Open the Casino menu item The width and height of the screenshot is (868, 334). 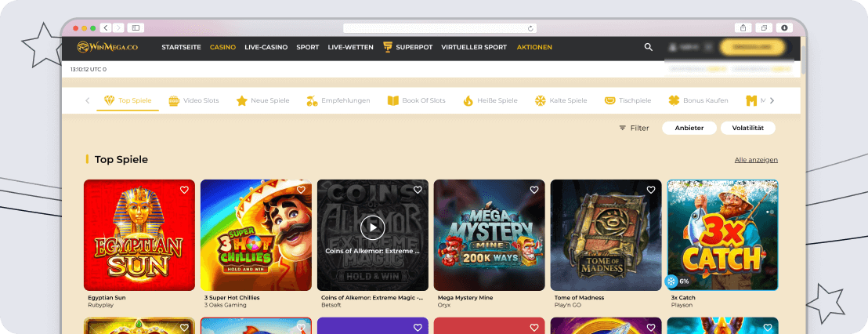pyautogui.click(x=222, y=48)
